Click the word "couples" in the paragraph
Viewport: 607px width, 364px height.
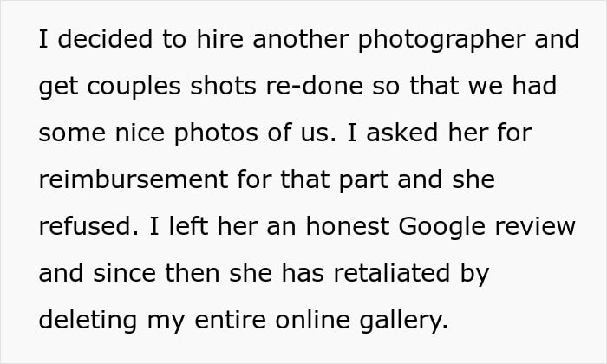pos(134,87)
